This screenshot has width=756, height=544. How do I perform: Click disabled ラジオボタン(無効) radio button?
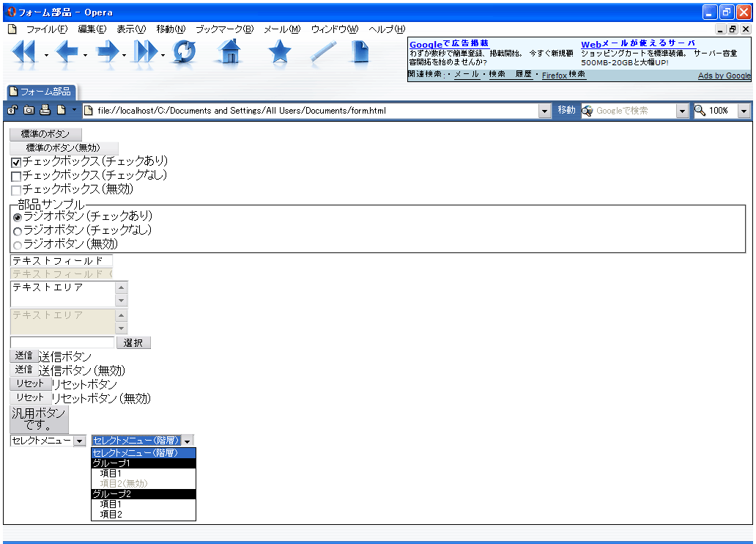18,245
